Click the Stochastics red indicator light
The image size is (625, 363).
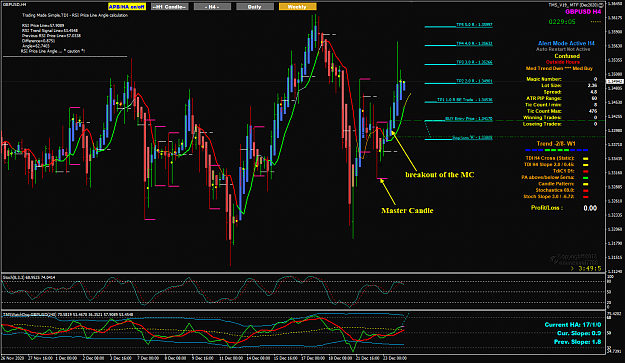click(x=586, y=190)
